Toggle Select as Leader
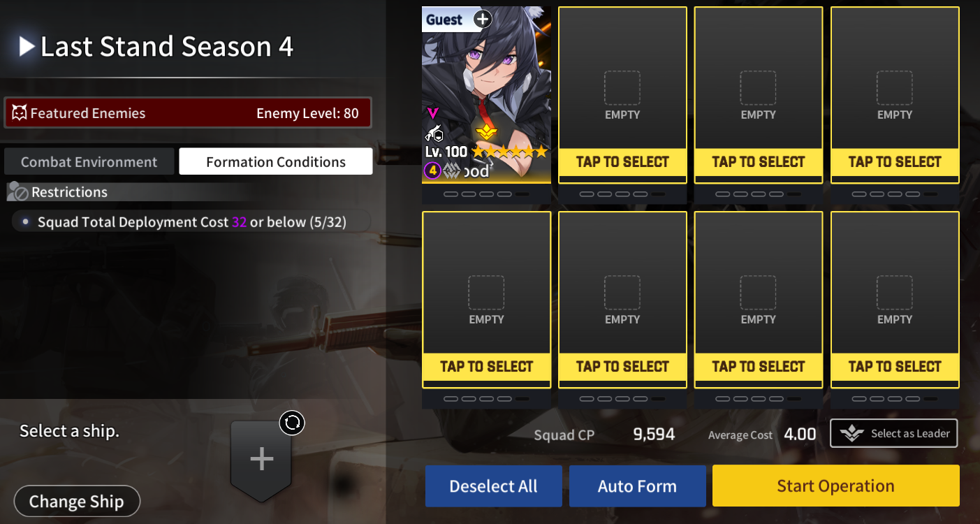This screenshot has height=524, width=980. coord(894,433)
